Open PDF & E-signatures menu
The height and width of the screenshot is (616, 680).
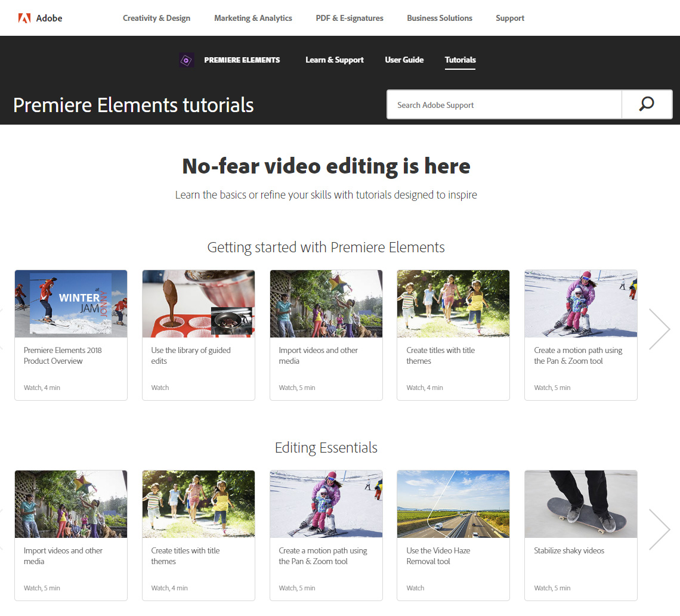click(x=350, y=18)
